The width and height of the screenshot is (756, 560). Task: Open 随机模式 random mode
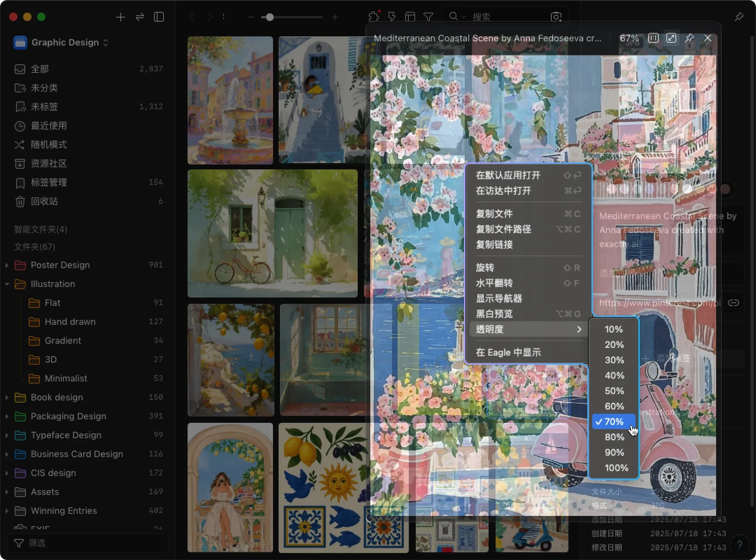pyautogui.click(x=89, y=144)
